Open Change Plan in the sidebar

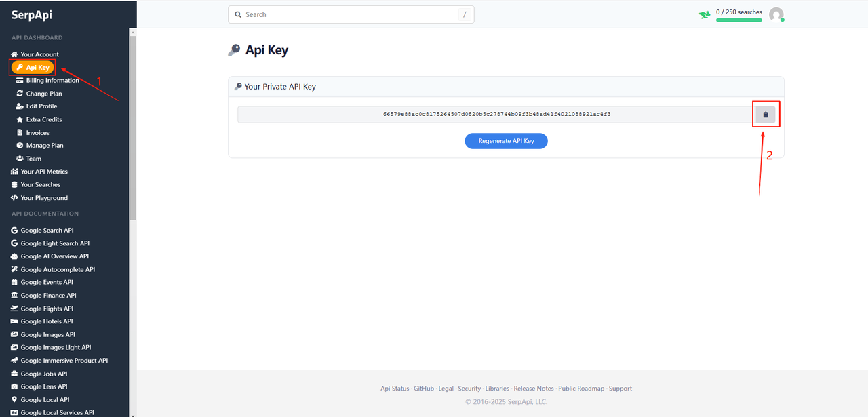[x=44, y=94]
